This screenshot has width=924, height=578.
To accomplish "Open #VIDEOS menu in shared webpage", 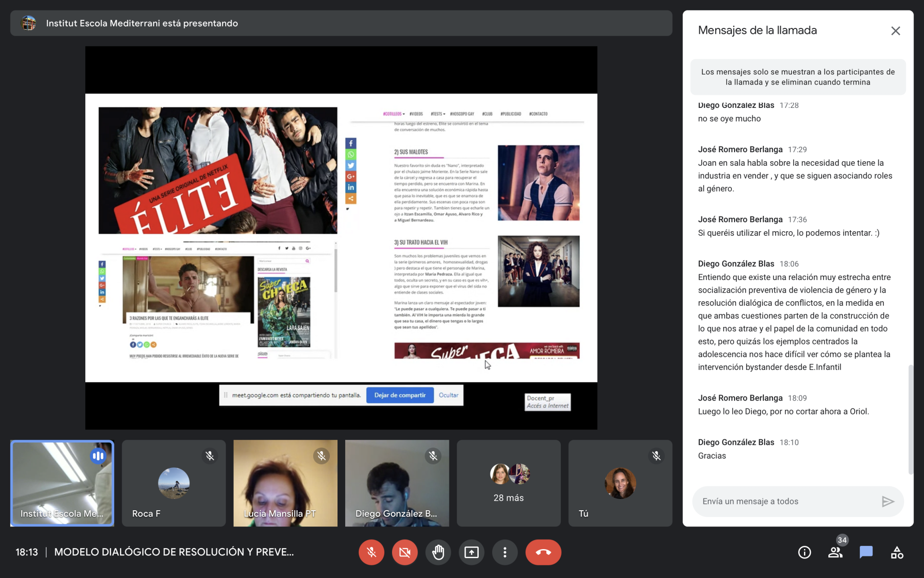I will pyautogui.click(x=416, y=114).
